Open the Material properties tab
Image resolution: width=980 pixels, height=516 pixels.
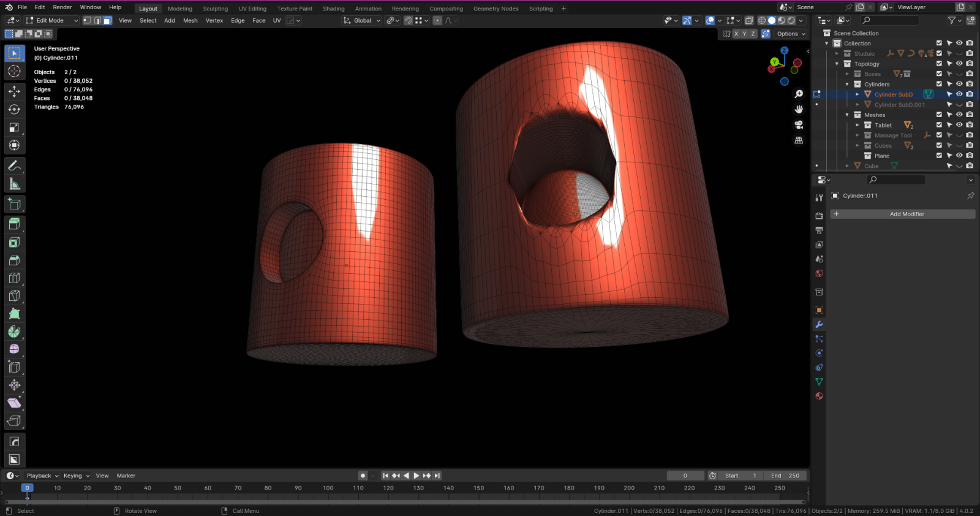point(819,396)
